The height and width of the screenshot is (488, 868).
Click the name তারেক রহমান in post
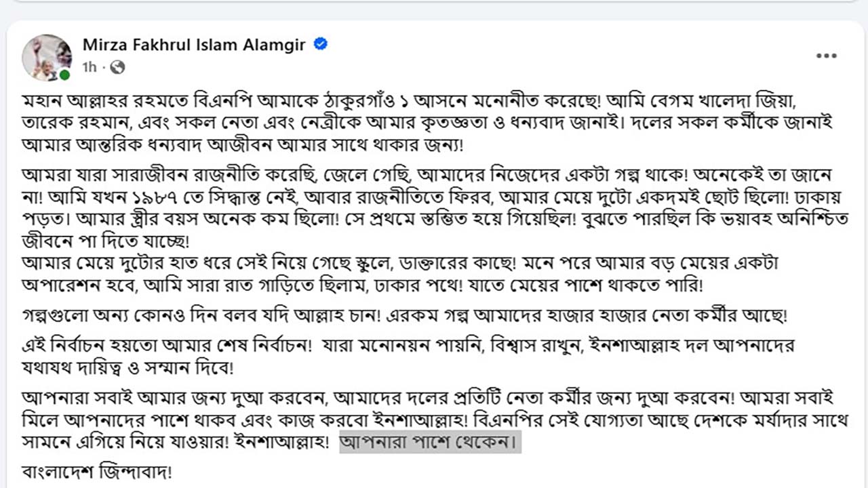(x=67, y=125)
